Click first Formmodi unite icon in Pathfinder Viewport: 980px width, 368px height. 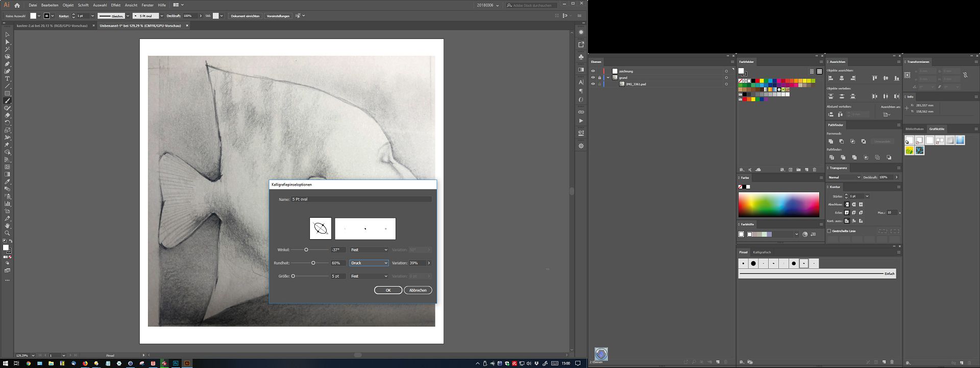pyautogui.click(x=831, y=141)
